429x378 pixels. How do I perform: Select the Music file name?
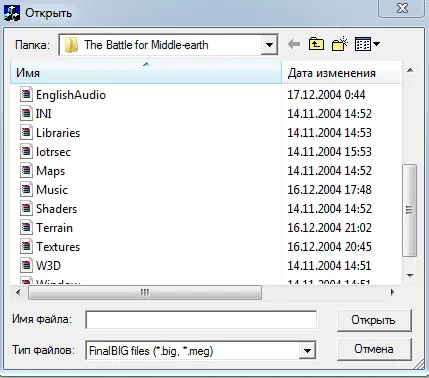52,190
